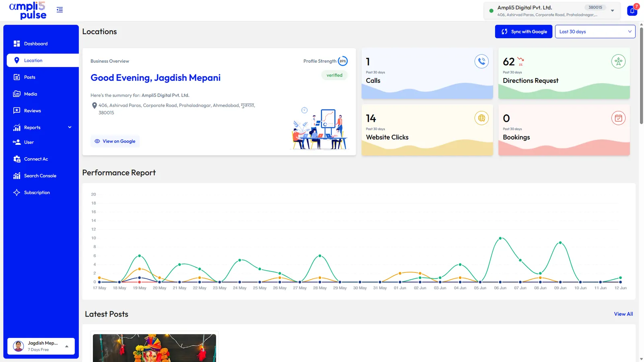Click the 19 May green data point
Screen dimensions: 644x362
coord(140,256)
